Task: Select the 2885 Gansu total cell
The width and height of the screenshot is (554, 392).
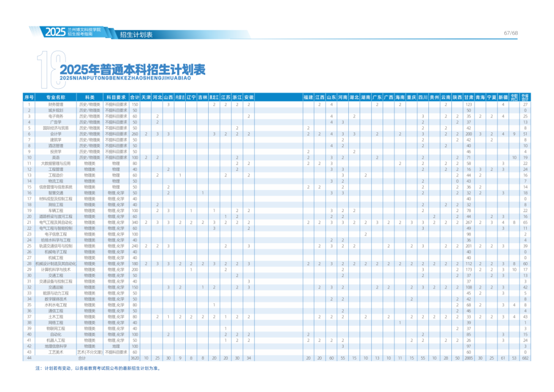Action: 468,358
